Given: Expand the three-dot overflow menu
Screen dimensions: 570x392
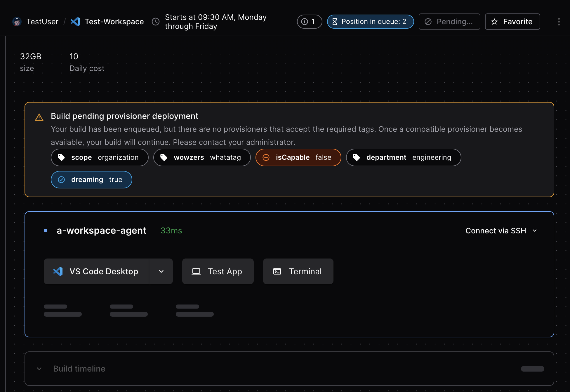Looking at the screenshot, I should (x=559, y=21).
